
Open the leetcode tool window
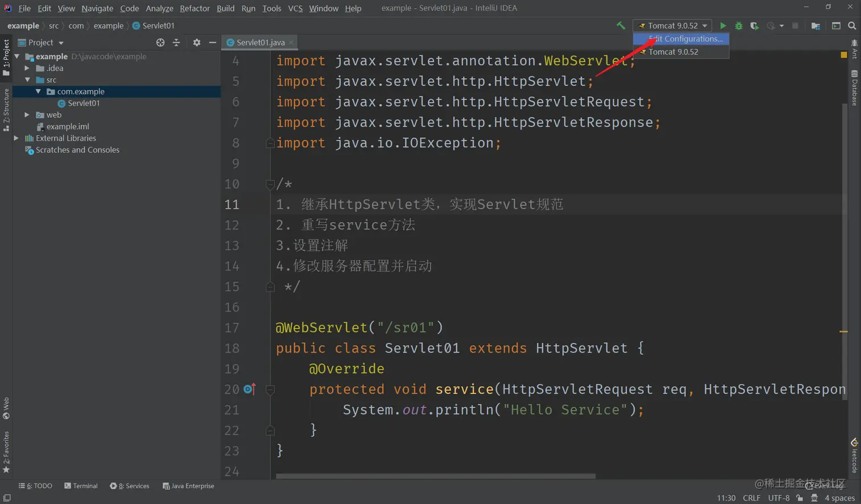pyautogui.click(x=854, y=456)
